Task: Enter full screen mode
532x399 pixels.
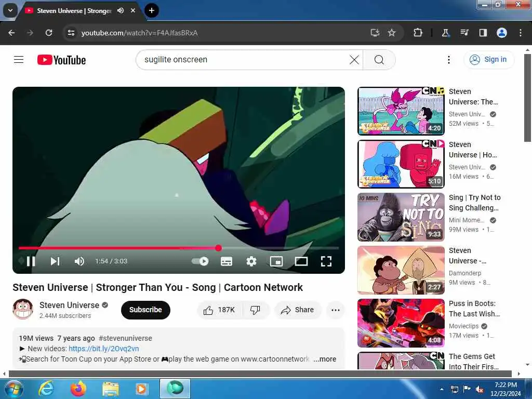Action: tap(326, 261)
